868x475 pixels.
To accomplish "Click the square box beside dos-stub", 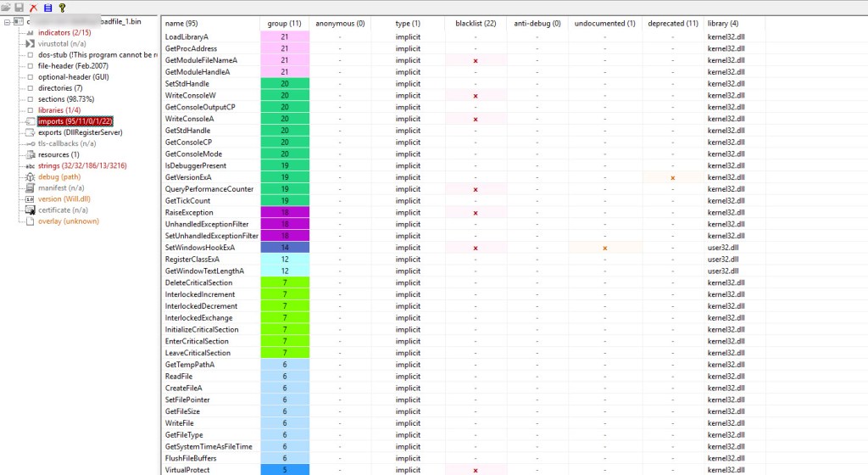I will 30,54.
